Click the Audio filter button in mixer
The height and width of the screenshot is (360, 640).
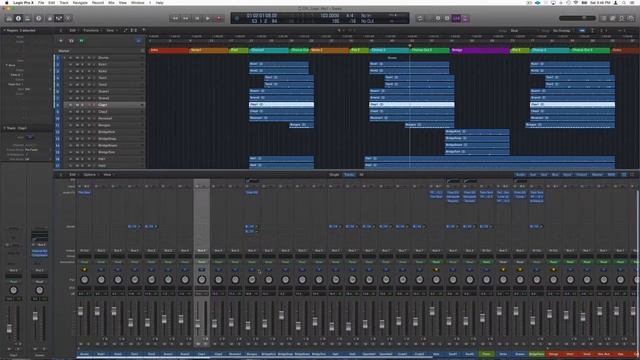pos(520,175)
